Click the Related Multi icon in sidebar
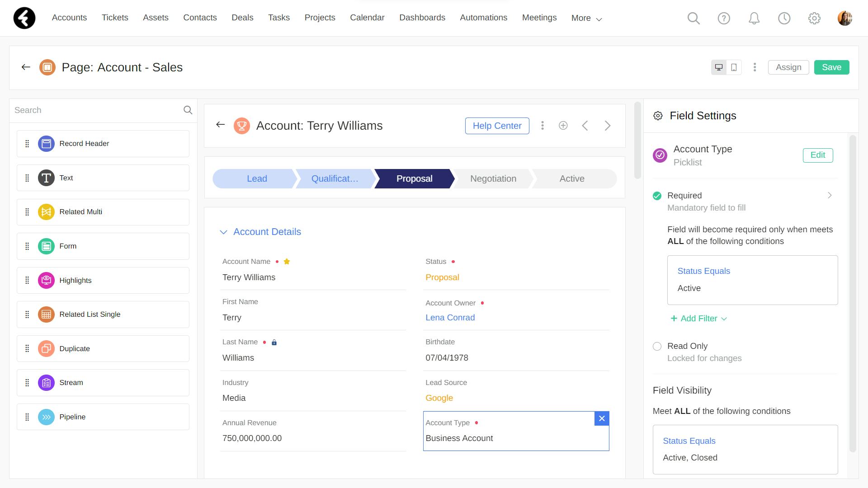Image resolution: width=868 pixels, height=488 pixels. [x=46, y=211]
